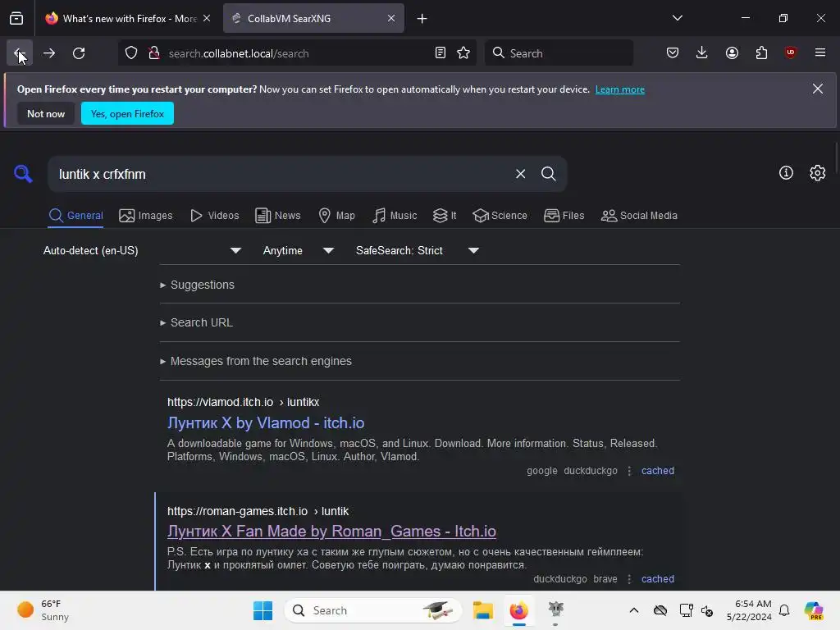The image size is (840, 630).
Task: Click the roman-games.itch.io result URL
Action: (x=258, y=512)
